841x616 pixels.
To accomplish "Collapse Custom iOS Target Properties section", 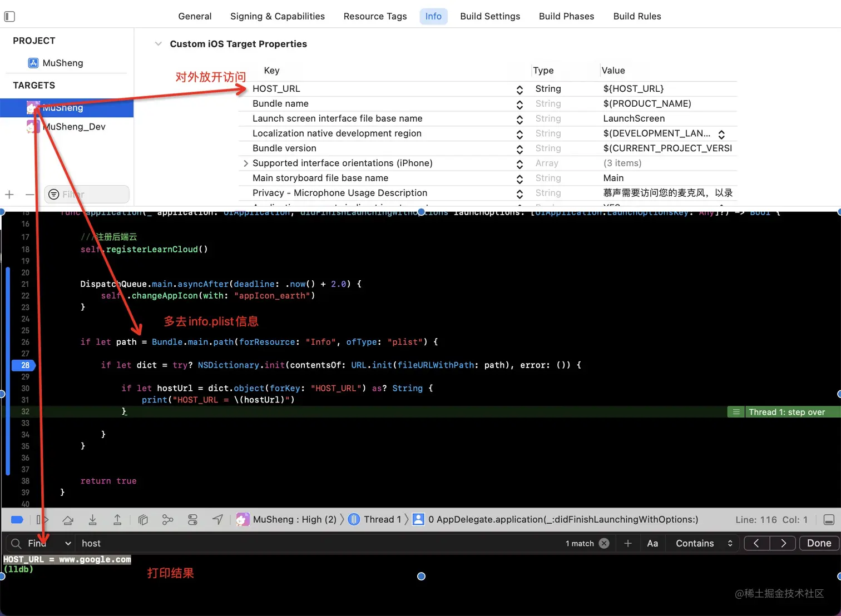I will pos(159,44).
